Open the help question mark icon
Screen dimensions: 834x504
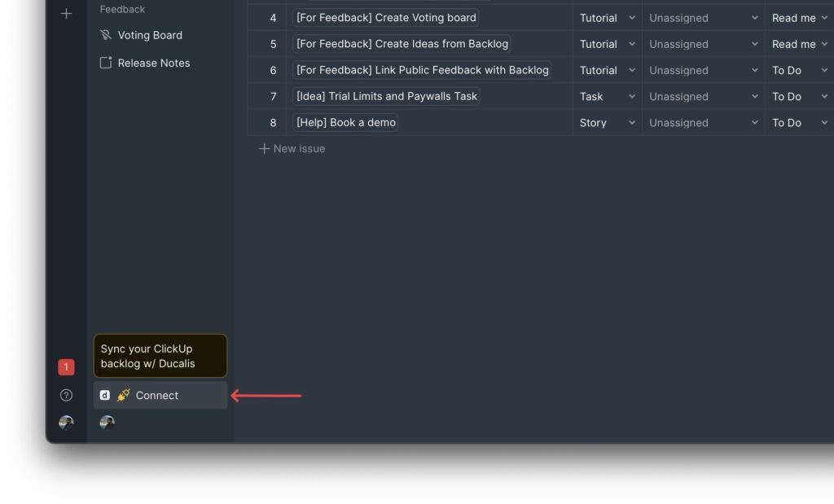pos(66,395)
